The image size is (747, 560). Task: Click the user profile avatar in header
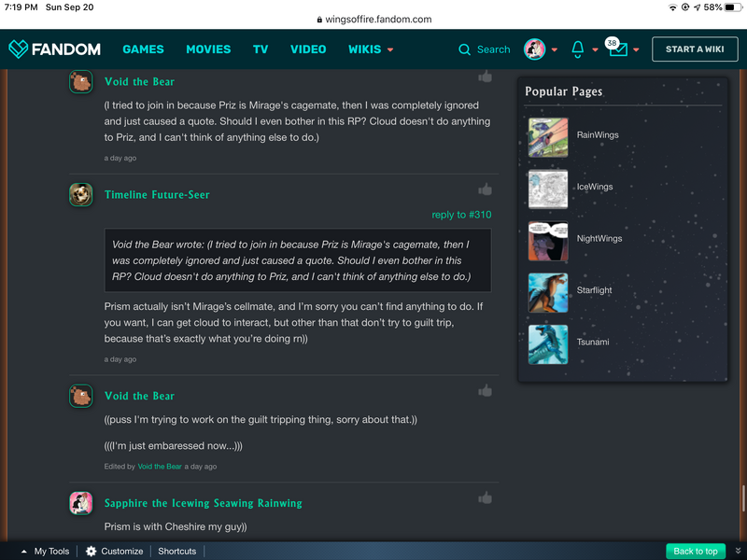click(x=534, y=49)
